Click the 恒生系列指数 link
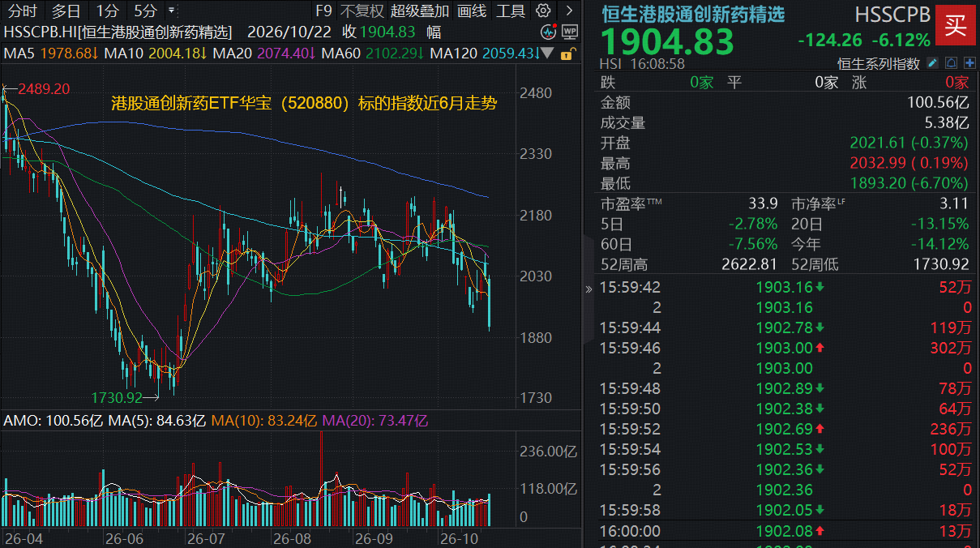This screenshot has height=548, width=980. pyautogui.click(x=879, y=64)
